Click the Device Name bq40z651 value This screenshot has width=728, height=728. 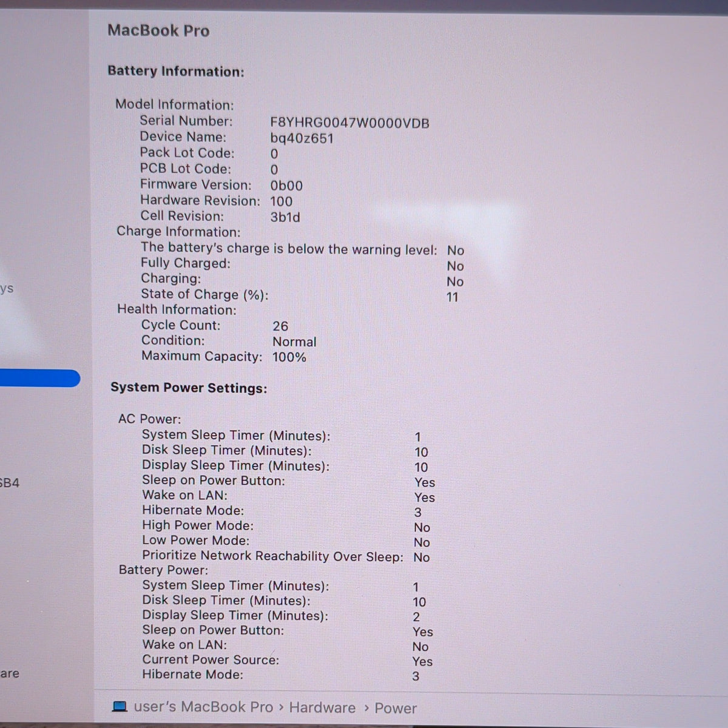tap(302, 138)
